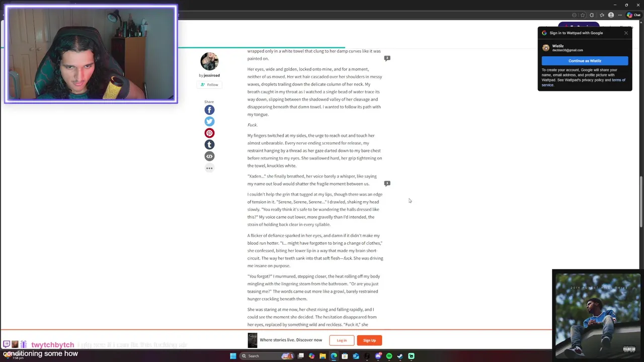Add this page to favorites (star icon)
Image resolution: width=644 pixels, height=362 pixels.
pos(583,15)
